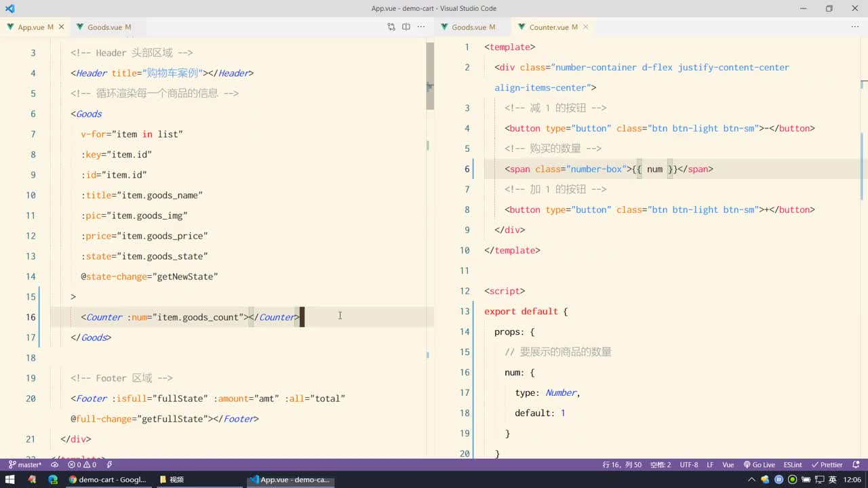Click the cloud publish sync icon
The height and width of the screenshot is (488, 868).
click(x=55, y=465)
